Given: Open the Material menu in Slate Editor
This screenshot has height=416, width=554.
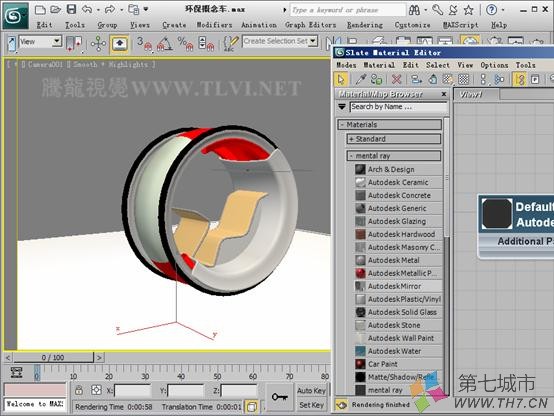Looking at the screenshot, I should [379, 65].
